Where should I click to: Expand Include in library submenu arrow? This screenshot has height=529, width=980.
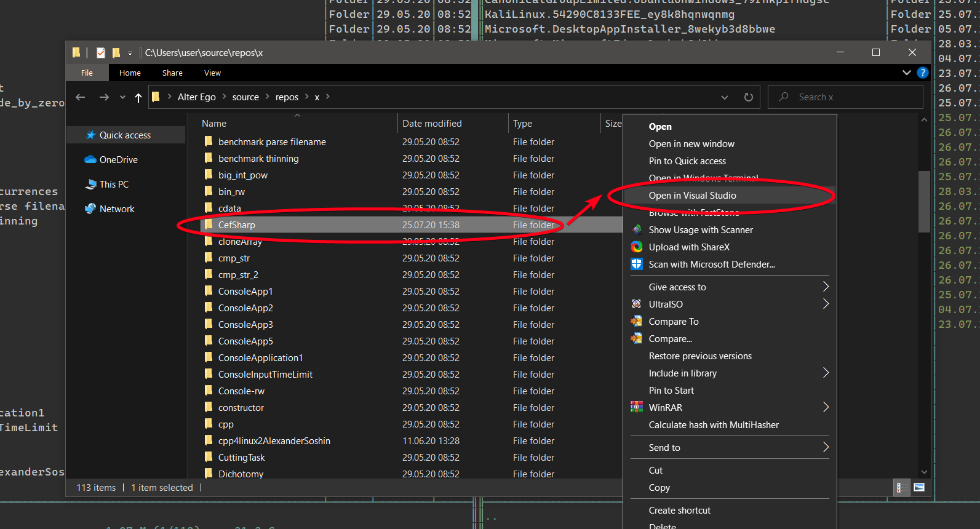pos(826,373)
